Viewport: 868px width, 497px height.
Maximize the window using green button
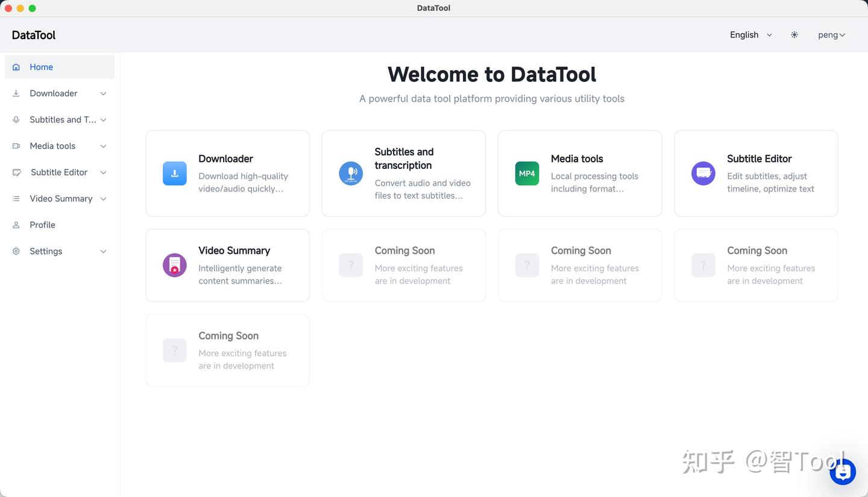(x=33, y=8)
